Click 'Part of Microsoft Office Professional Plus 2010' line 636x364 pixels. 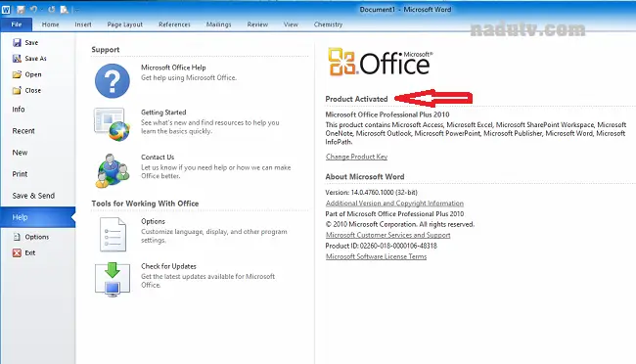pyautogui.click(x=394, y=214)
